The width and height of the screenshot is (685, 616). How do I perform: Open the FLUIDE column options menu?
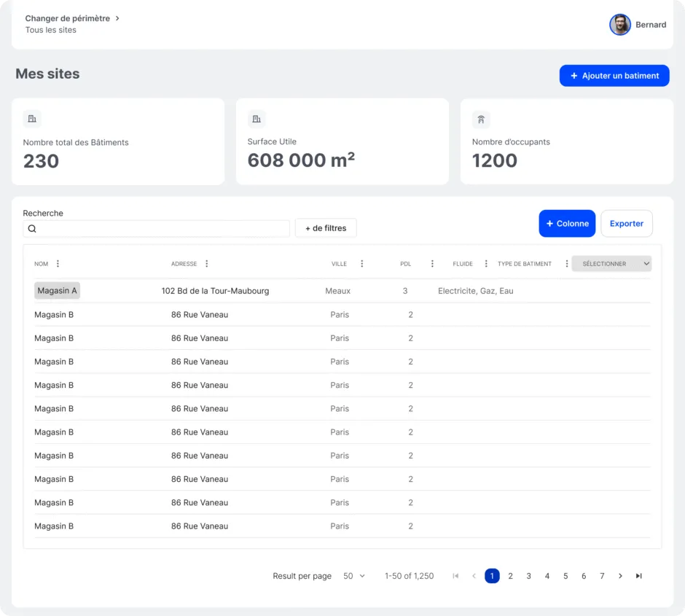click(x=486, y=264)
